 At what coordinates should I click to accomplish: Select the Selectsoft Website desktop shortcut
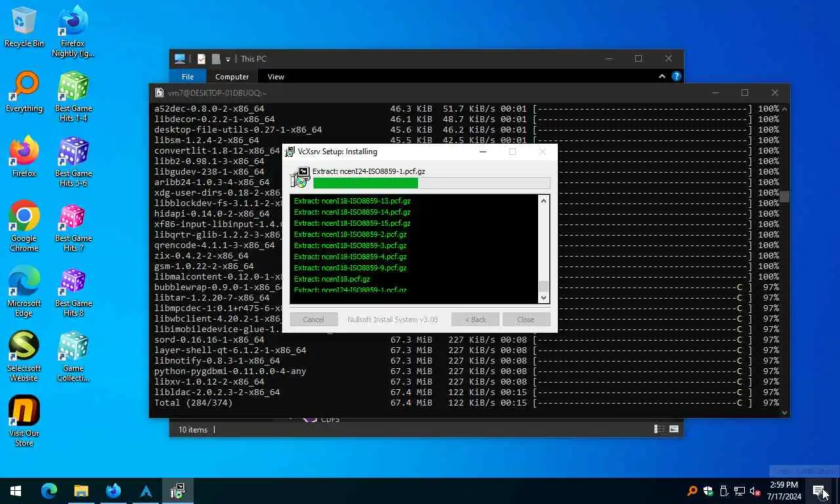pos(24,356)
